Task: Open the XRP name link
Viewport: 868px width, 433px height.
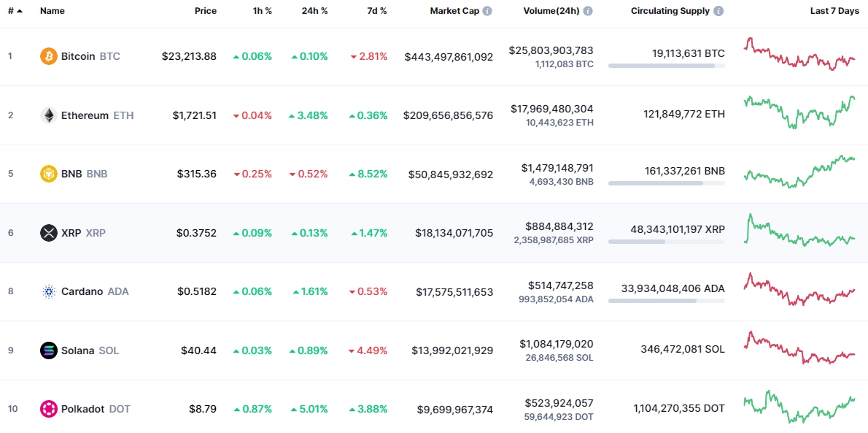Action: click(x=83, y=233)
